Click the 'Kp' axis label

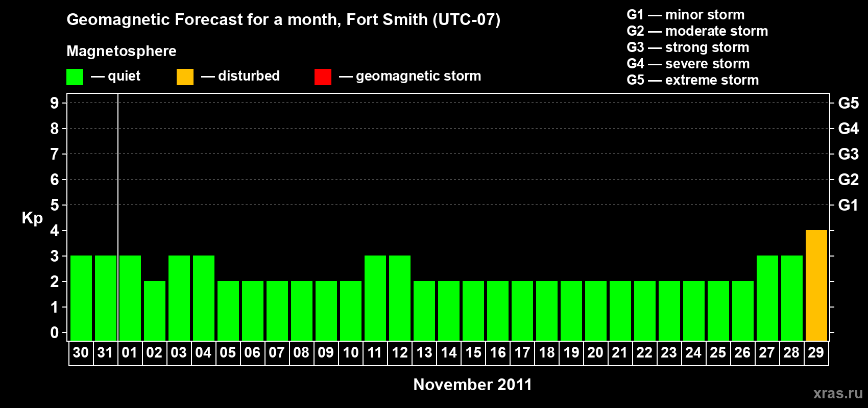click(32, 218)
